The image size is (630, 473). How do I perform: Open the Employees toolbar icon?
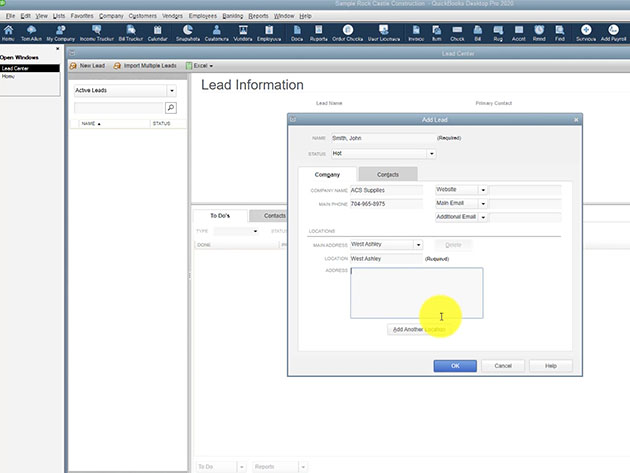[x=269, y=33]
